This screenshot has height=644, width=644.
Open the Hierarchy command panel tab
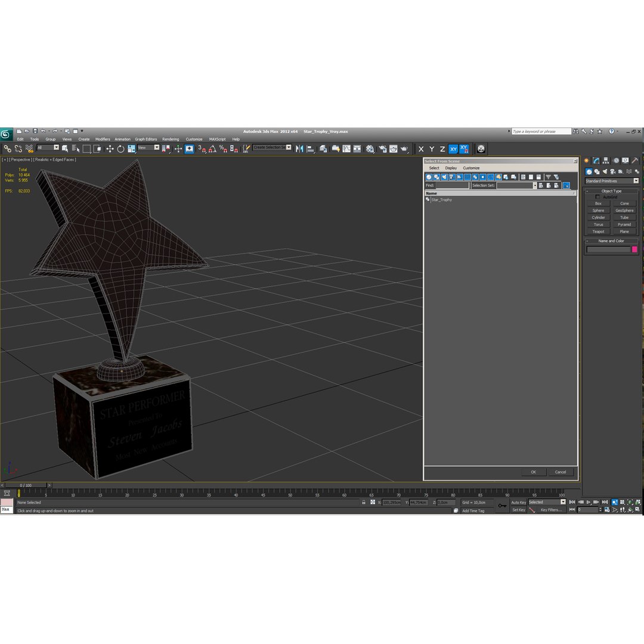606,160
